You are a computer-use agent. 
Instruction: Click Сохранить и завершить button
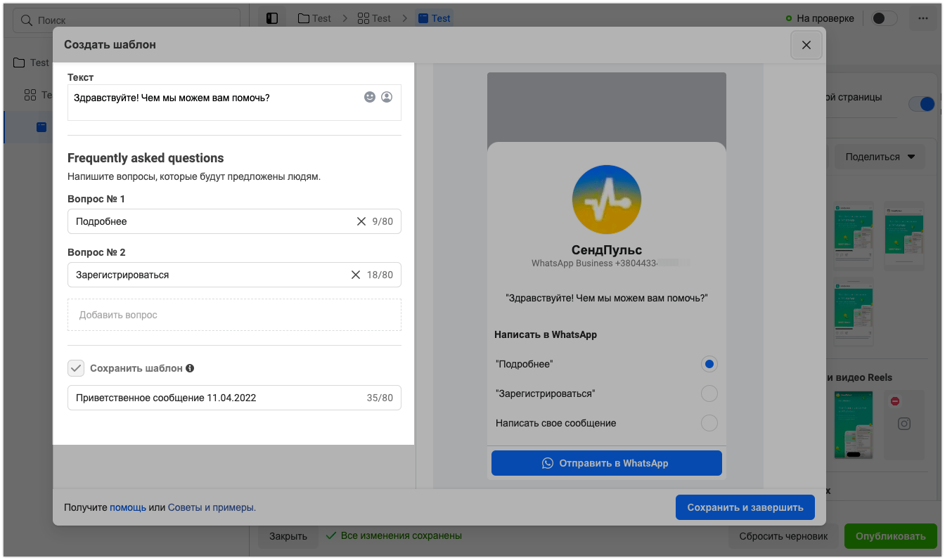pos(745,507)
